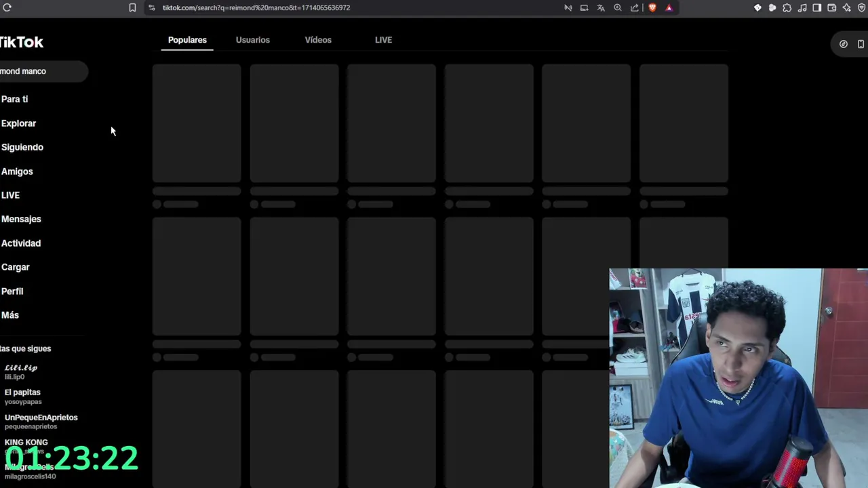The width and height of the screenshot is (868, 488).
Task: Open the media control music note icon
Action: tap(802, 7)
